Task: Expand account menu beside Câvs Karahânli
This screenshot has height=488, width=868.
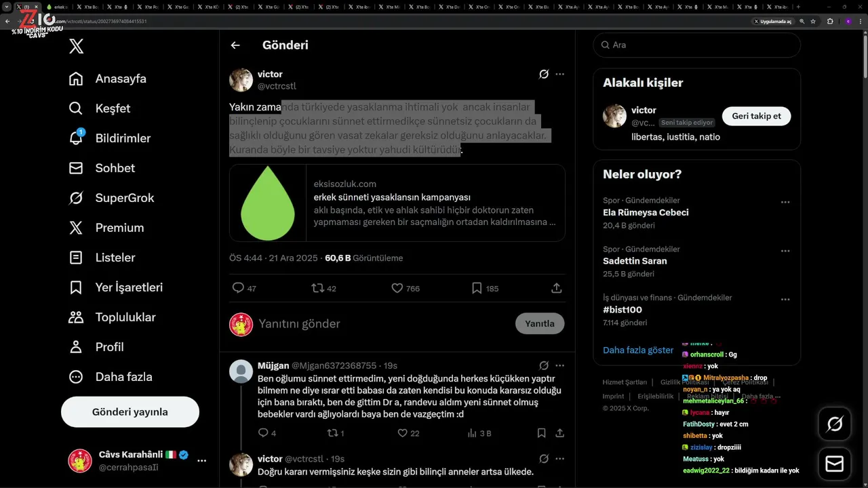Action: coord(201,461)
